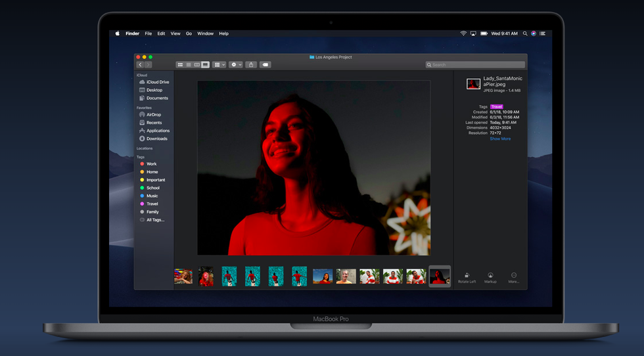Image resolution: width=644 pixels, height=356 pixels.
Task: Click the Rotate Left icon
Action: coord(467,275)
